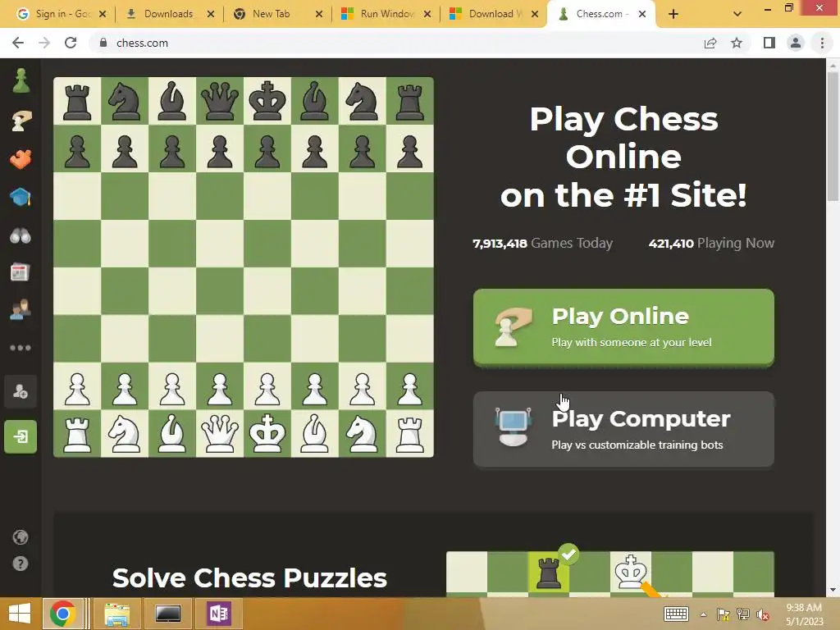The width and height of the screenshot is (840, 630).
Task: Click the 7,913,418 Games Today text
Action: pos(543,243)
